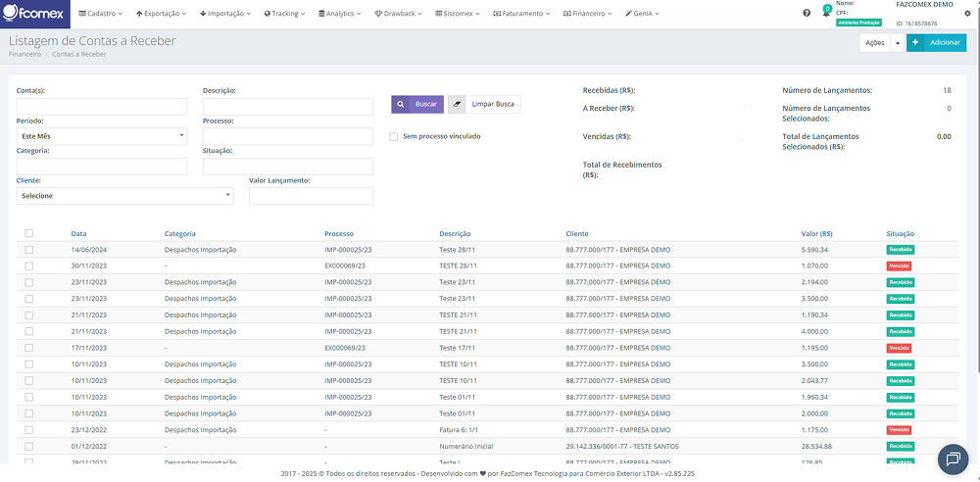The image size is (980, 482).
Task: Expand the Cliente Selecione dropdown
Action: (124, 196)
